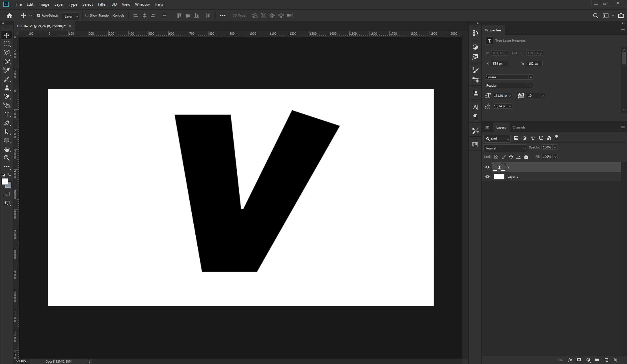Toggle lock transparent pixels

pyautogui.click(x=496, y=157)
